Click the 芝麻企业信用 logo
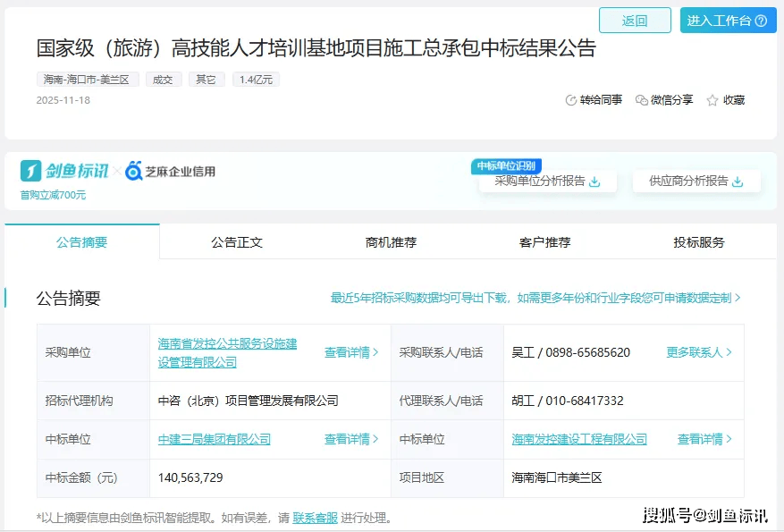This screenshot has width=784, height=532. (x=171, y=172)
